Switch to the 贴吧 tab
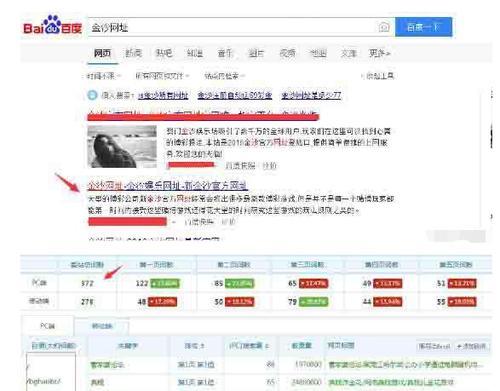 164,53
